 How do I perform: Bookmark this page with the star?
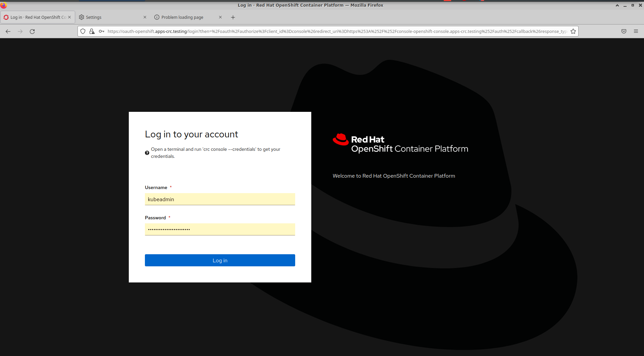573,31
